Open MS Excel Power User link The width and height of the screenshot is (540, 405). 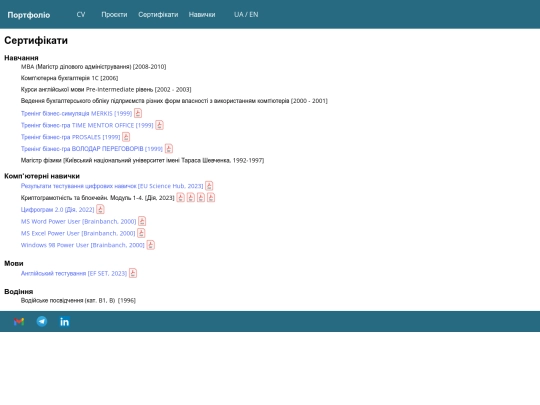[x=78, y=233]
